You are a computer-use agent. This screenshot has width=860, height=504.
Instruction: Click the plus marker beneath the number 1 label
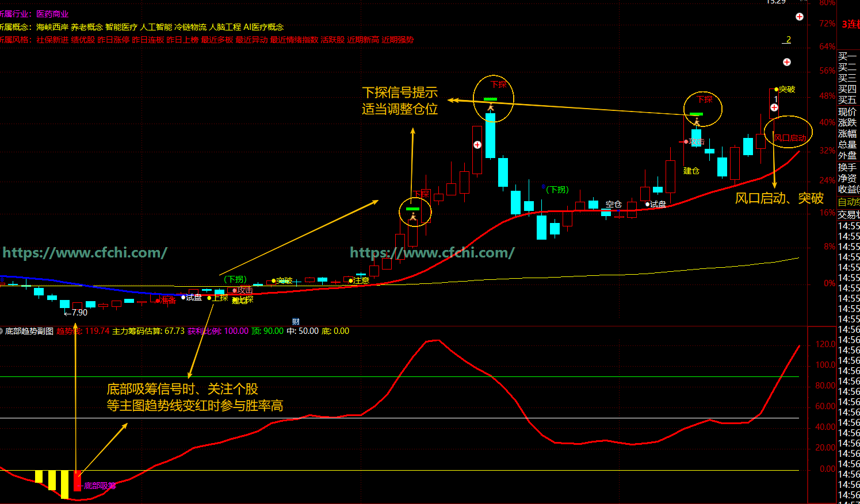pyautogui.click(x=774, y=107)
